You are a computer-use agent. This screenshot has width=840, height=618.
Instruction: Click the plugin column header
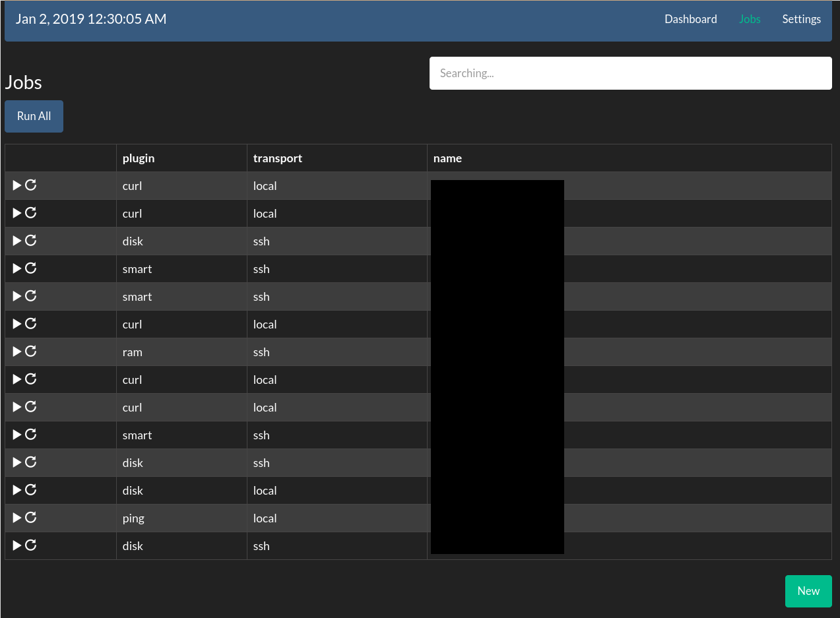(x=139, y=158)
